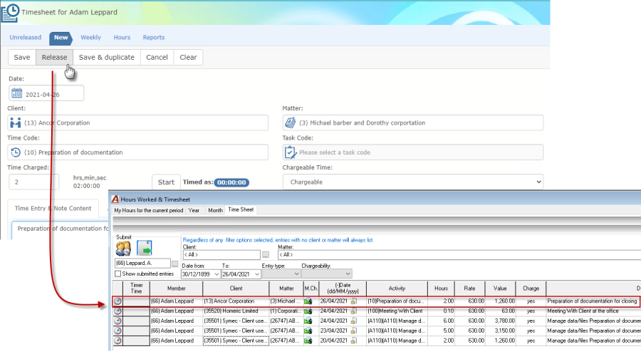Select the New tab

(61, 38)
